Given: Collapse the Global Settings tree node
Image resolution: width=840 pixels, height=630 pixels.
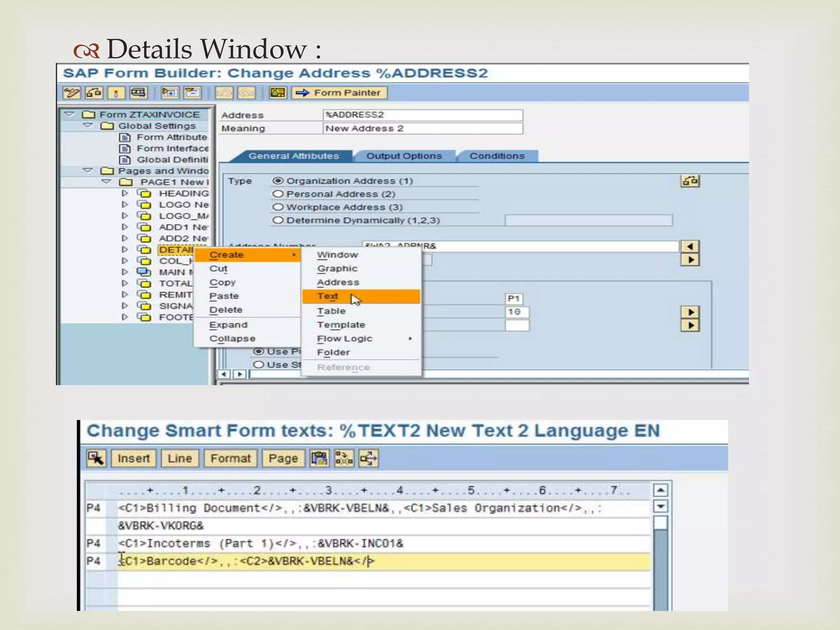Looking at the screenshot, I should pyautogui.click(x=87, y=126).
